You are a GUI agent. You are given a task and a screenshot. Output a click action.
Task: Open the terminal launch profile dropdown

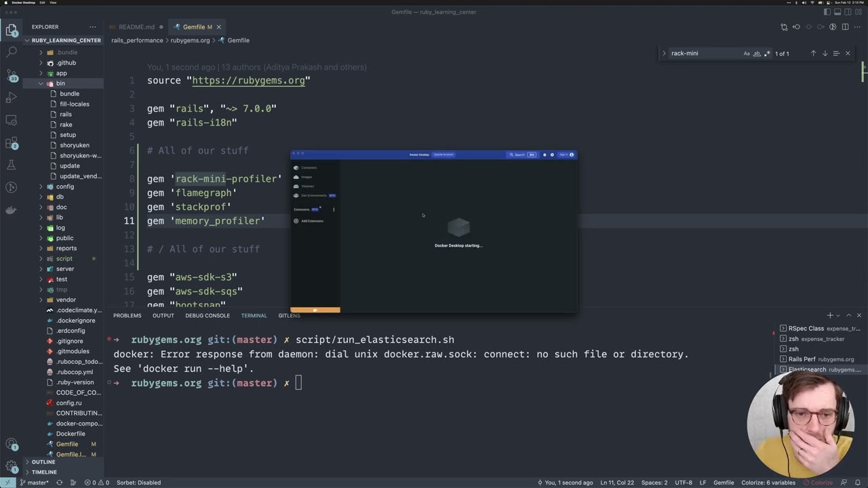click(x=839, y=315)
